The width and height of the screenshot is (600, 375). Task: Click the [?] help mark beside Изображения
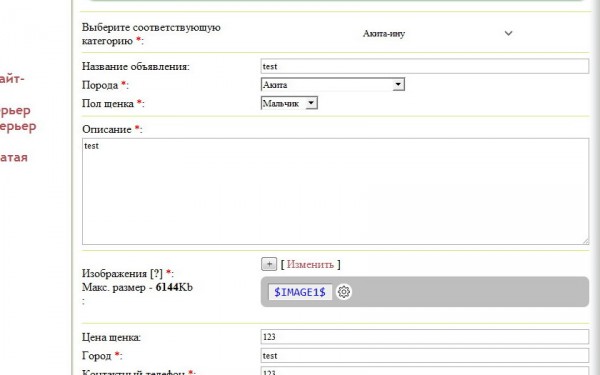pos(157,274)
